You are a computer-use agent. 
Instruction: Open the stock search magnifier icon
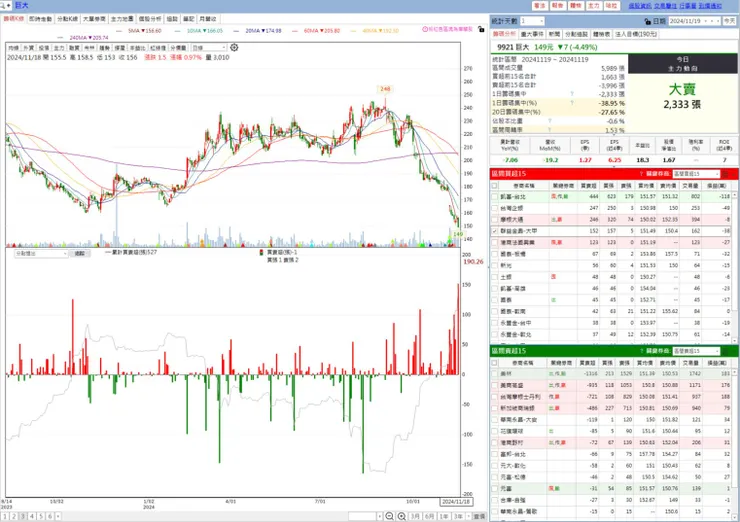coord(4,6)
